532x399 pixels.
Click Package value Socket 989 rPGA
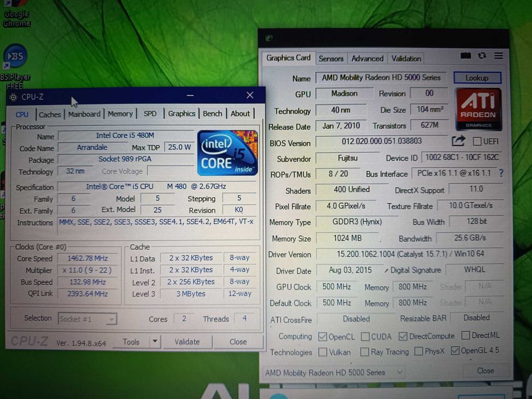pyautogui.click(x=125, y=159)
